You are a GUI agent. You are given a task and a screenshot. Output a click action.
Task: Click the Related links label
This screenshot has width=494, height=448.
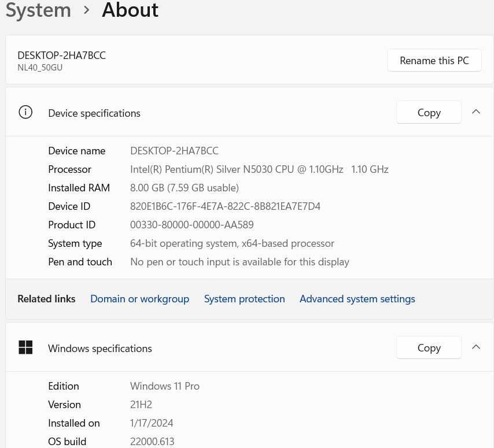pyautogui.click(x=46, y=299)
